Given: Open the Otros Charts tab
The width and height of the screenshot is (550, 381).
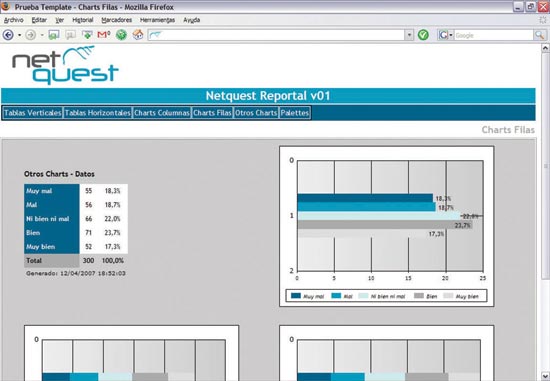Looking at the screenshot, I should 256,113.
